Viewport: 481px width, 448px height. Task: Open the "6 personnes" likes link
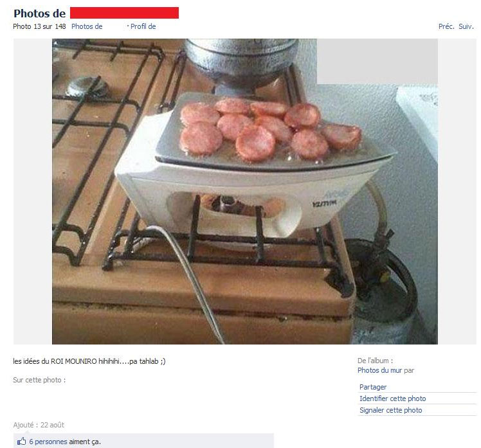pyautogui.click(x=48, y=442)
